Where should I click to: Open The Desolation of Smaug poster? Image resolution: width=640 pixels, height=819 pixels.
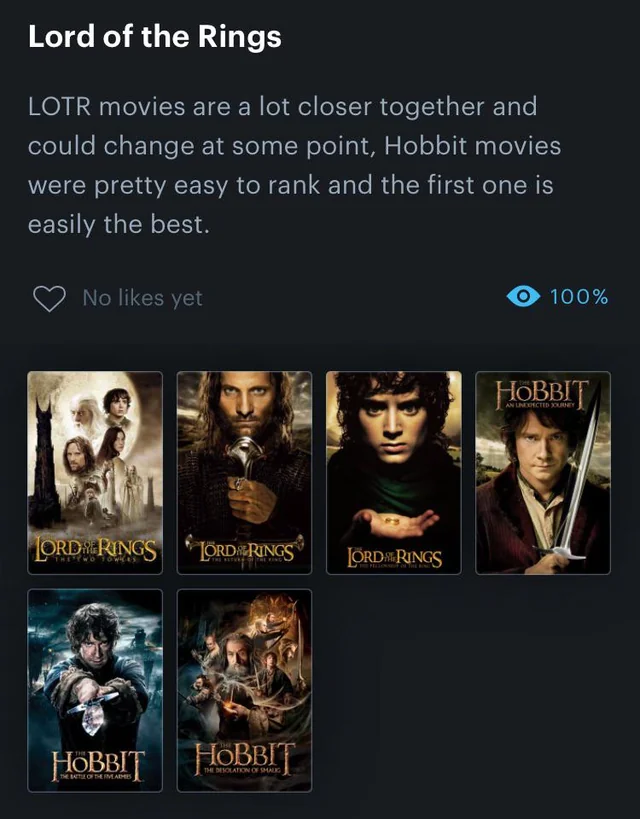[245, 691]
